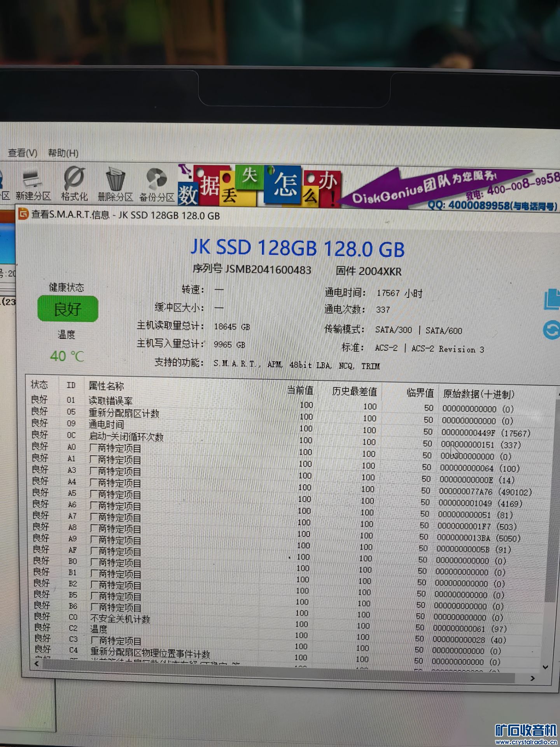Click the 历史最差值 column header
Viewport: 560px width, 747px height.
(354, 391)
